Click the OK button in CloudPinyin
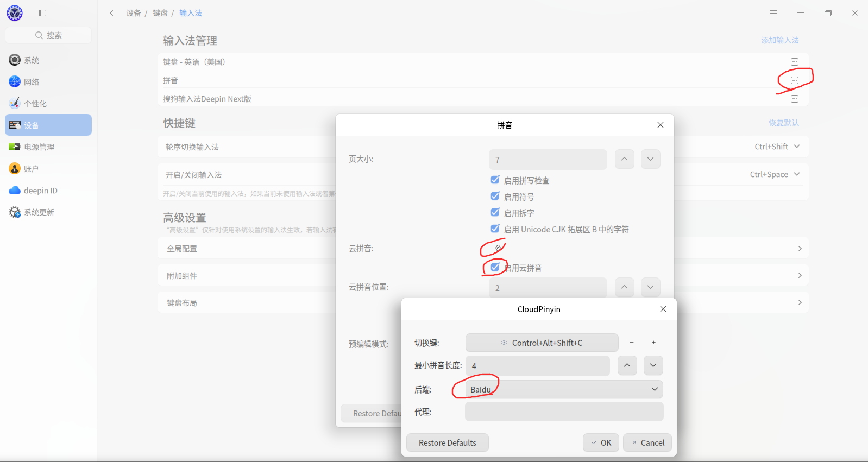The width and height of the screenshot is (868, 462). [601, 442]
